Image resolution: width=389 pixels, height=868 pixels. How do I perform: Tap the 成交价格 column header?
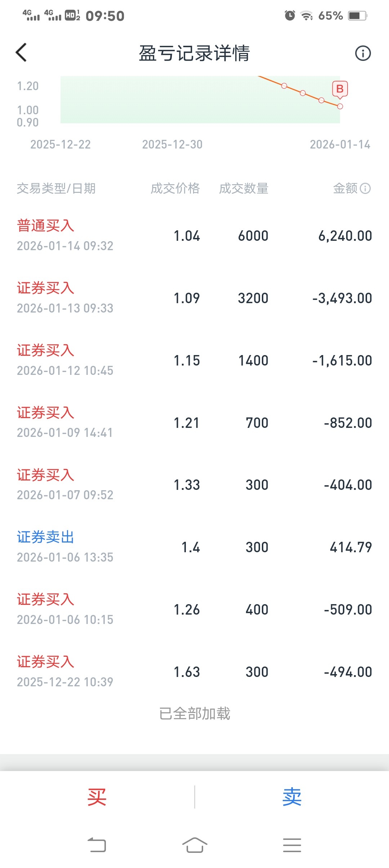[x=175, y=188]
